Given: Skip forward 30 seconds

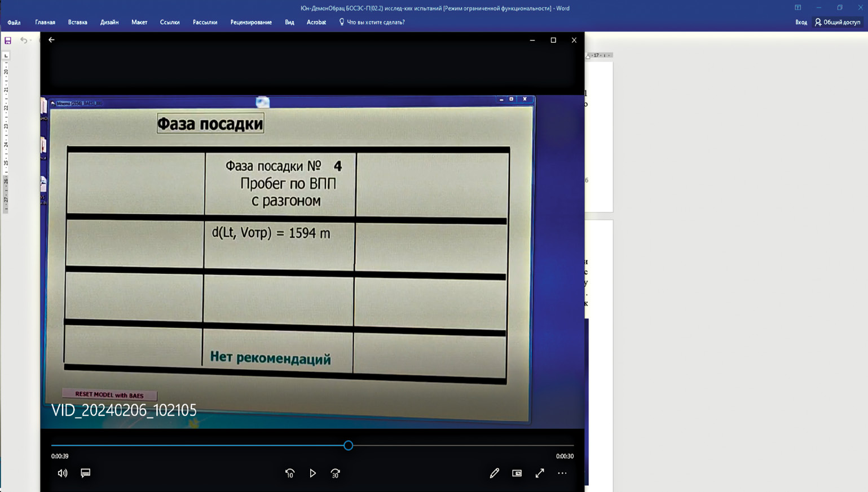Looking at the screenshot, I should click(336, 473).
